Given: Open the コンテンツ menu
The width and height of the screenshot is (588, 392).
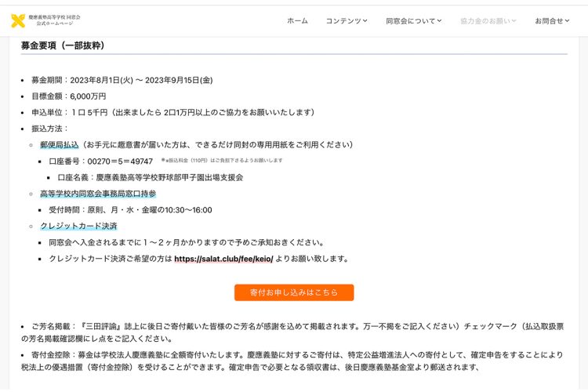Looking at the screenshot, I should (346, 21).
